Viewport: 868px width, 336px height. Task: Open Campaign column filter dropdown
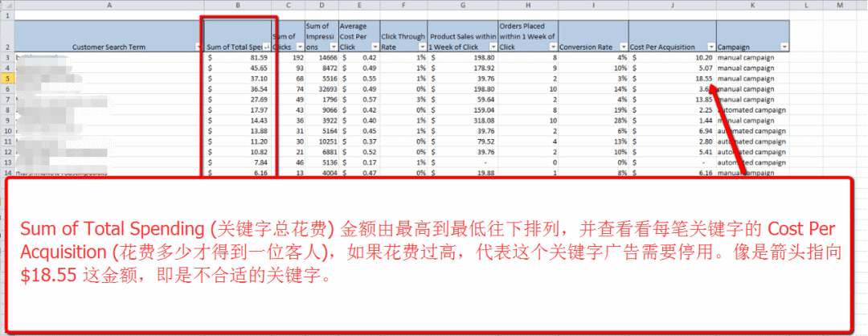784,47
